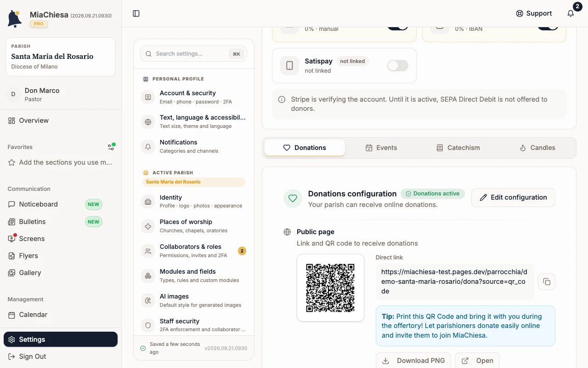Image resolution: width=588 pixels, height=368 pixels.
Task: Click the Sign Out icon
Action: (x=11, y=356)
